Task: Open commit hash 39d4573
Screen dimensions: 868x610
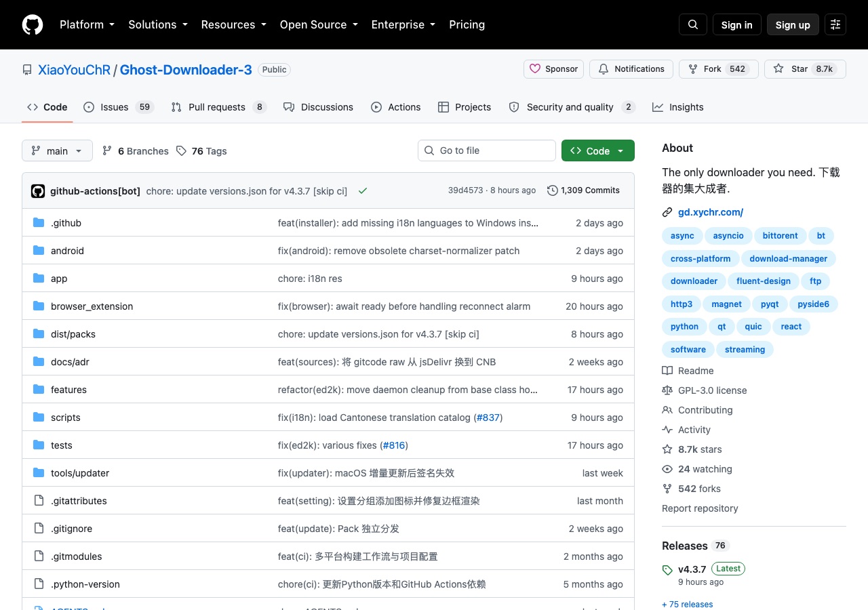Action: (x=465, y=190)
